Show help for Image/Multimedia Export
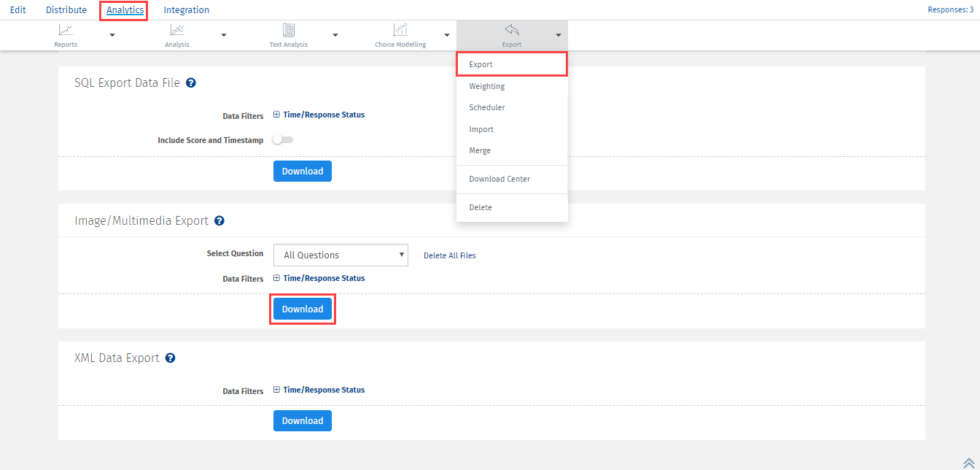The image size is (980, 470). click(x=219, y=220)
